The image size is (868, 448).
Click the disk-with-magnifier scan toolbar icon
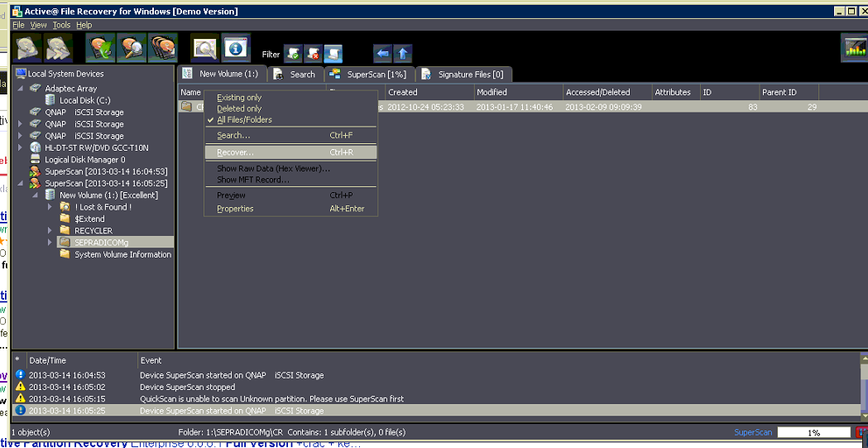coord(132,48)
